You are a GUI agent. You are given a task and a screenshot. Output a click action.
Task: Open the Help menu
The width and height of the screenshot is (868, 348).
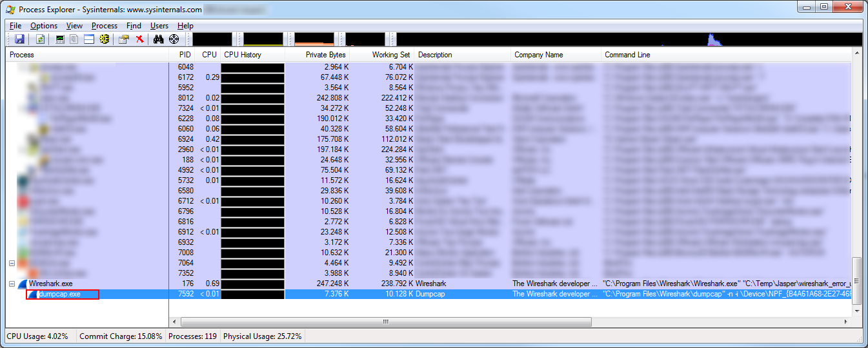pos(185,26)
